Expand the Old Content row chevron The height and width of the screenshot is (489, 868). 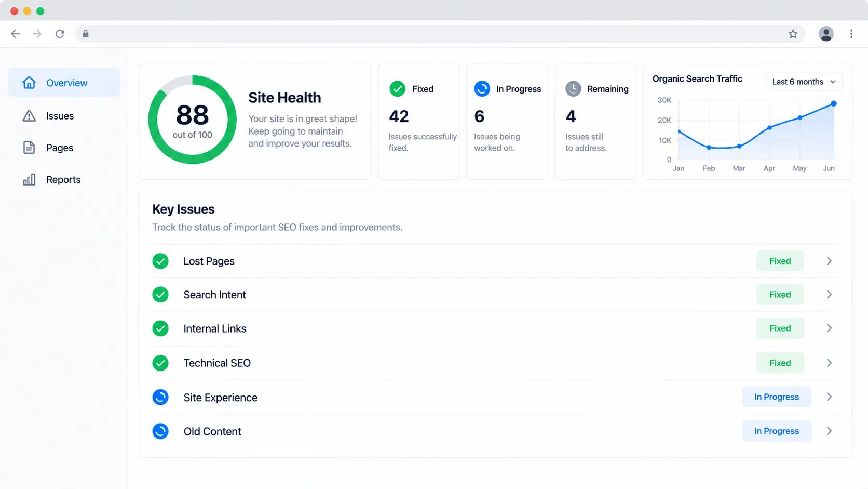tap(829, 431)
